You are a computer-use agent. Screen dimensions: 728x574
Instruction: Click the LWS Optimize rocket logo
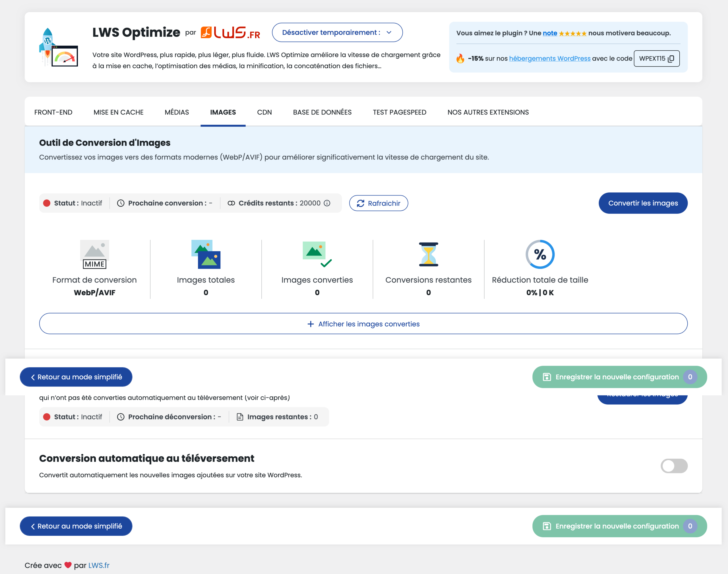pyautogui.click(x=59, y=47)
